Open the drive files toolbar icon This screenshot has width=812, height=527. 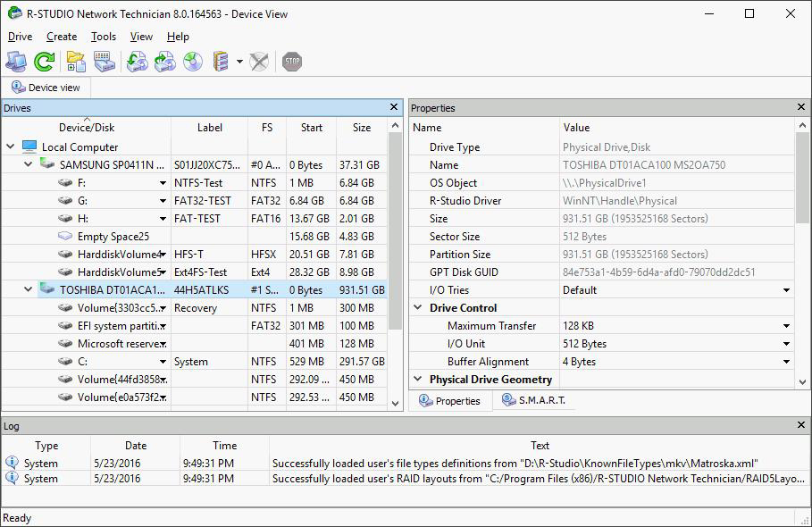tap(76, 62)
